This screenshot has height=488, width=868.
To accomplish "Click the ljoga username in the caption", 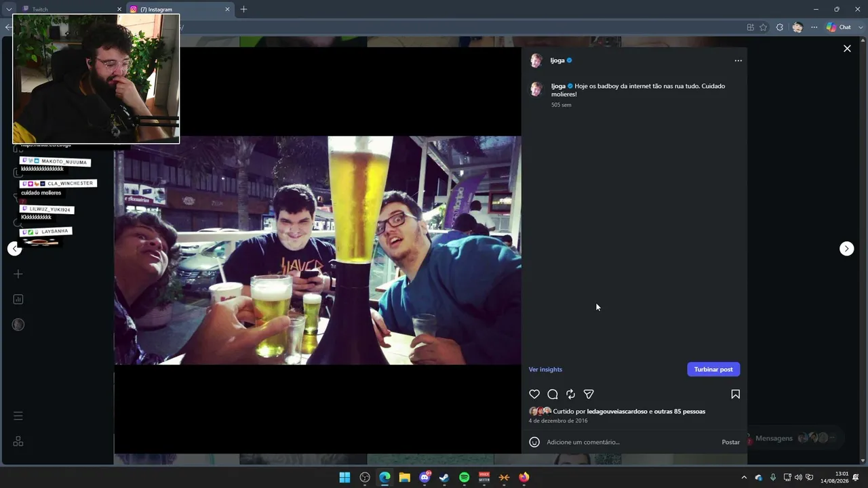I will click(x=558, y=86).
